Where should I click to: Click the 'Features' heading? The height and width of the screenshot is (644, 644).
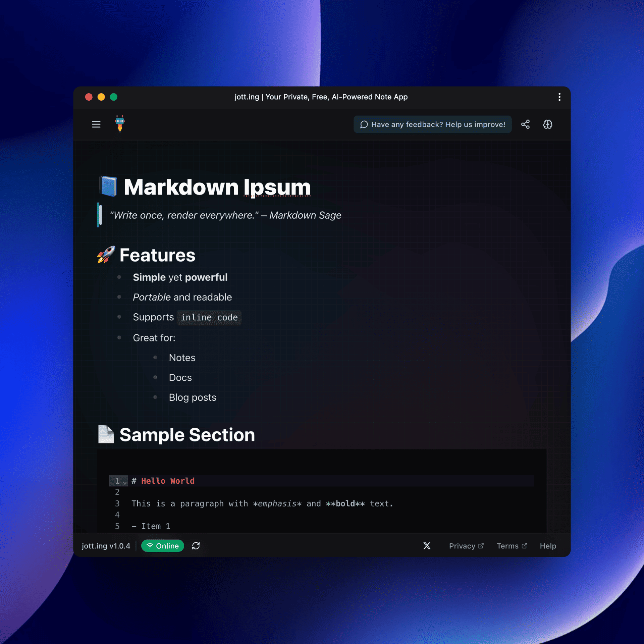coord(157,255)
